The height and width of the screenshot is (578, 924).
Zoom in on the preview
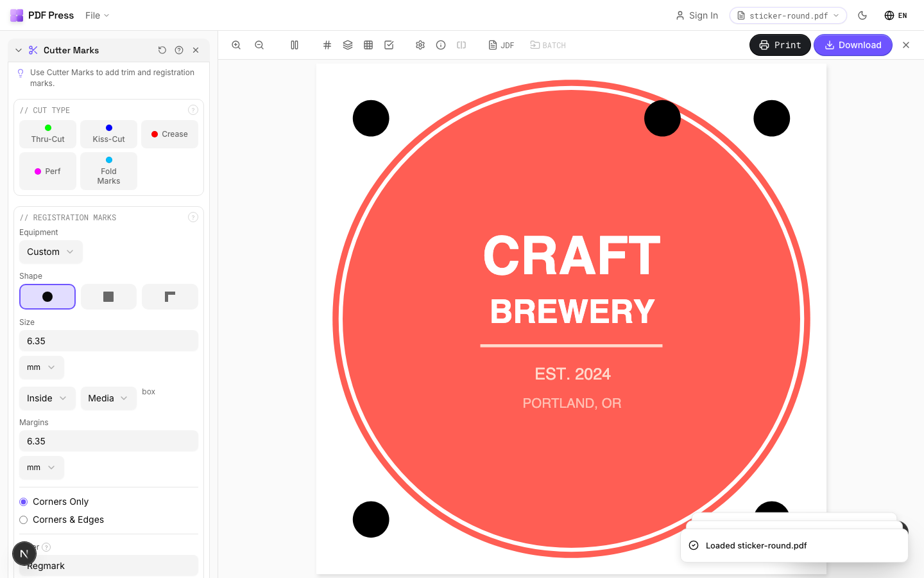[x=236, y=45]
